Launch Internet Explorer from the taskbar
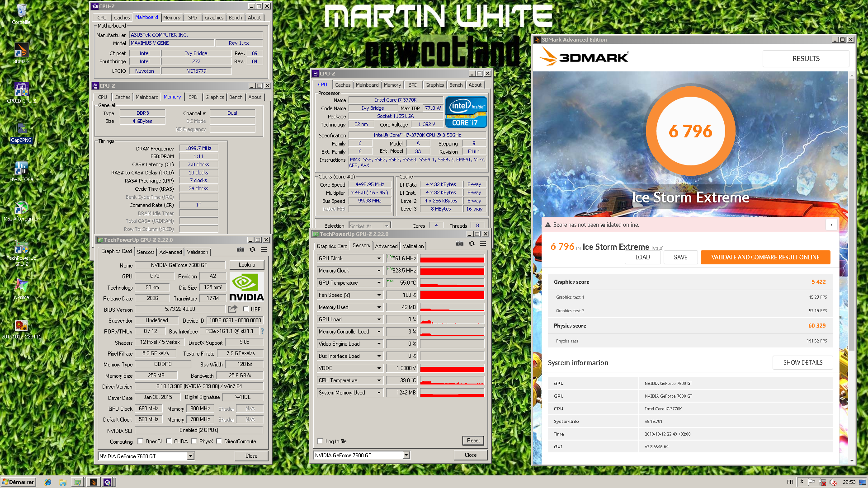This screenshot has height=488, width=868. point(48,482)
